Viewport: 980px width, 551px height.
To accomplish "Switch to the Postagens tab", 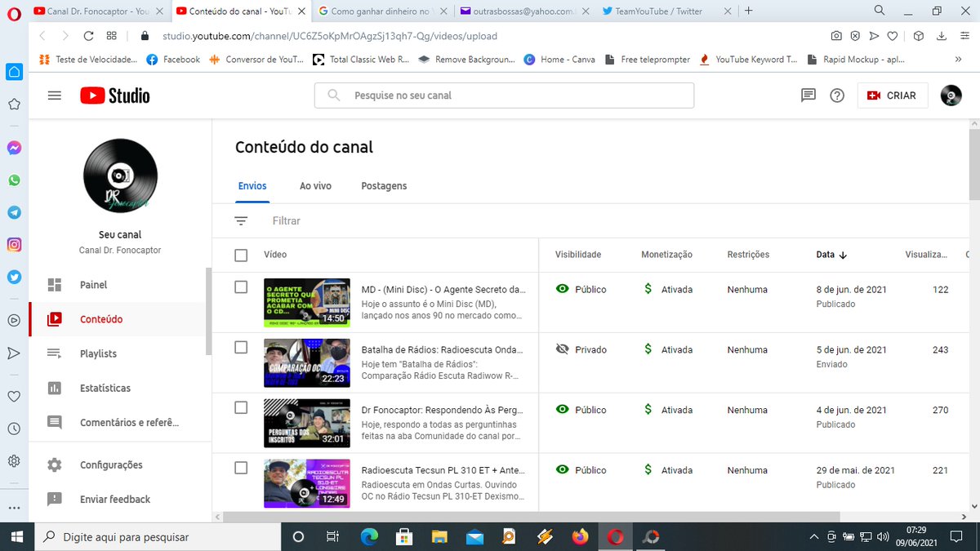I will point(384,186).
